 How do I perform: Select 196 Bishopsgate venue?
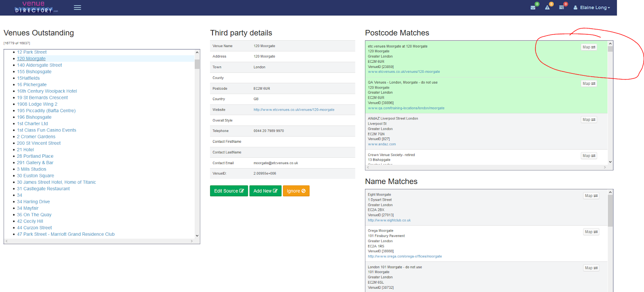(x=34, y=117)
